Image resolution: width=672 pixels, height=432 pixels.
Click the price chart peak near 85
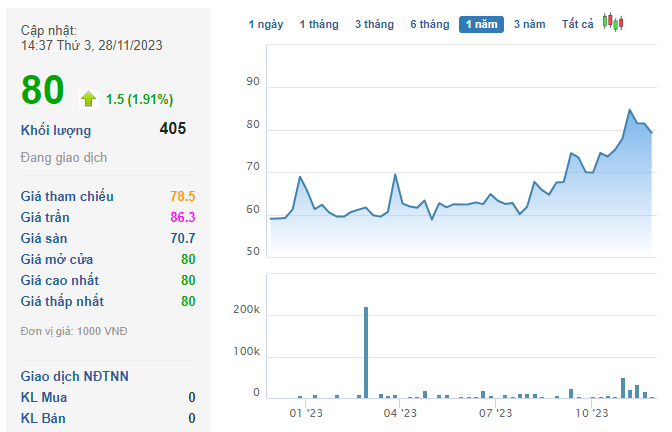(x=630, y=110)
